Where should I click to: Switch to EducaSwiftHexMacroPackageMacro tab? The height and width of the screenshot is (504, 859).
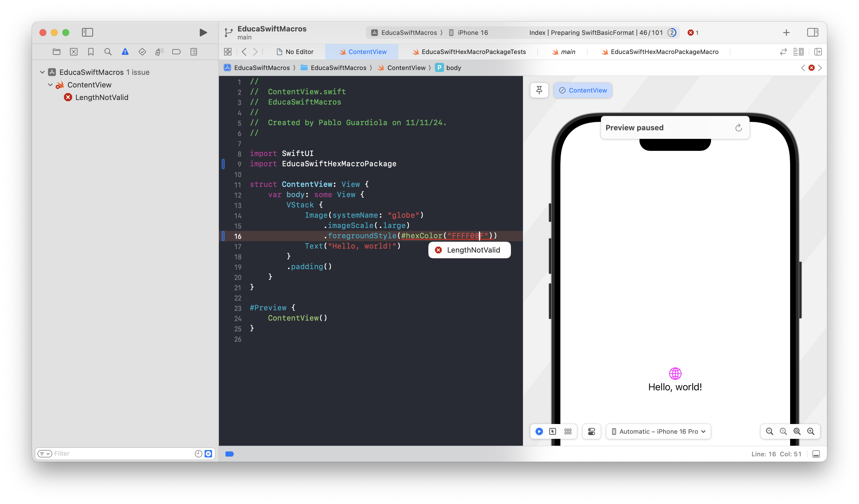(x=660, y=52)
